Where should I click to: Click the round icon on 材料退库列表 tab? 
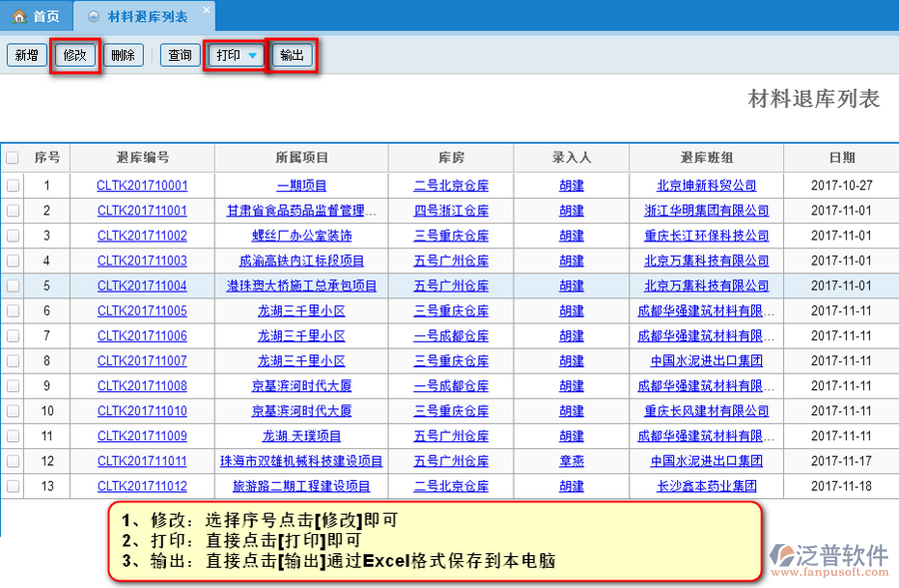click(94, 17)
